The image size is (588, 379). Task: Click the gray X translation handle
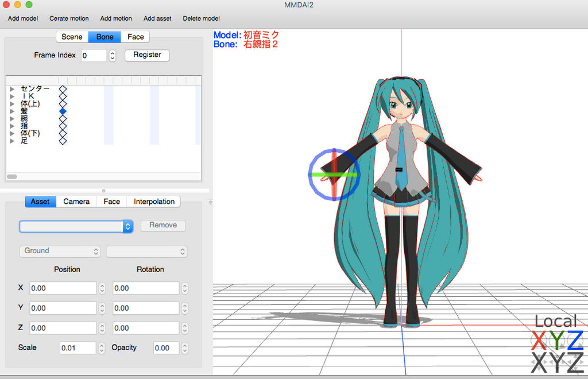click(539, 362)
